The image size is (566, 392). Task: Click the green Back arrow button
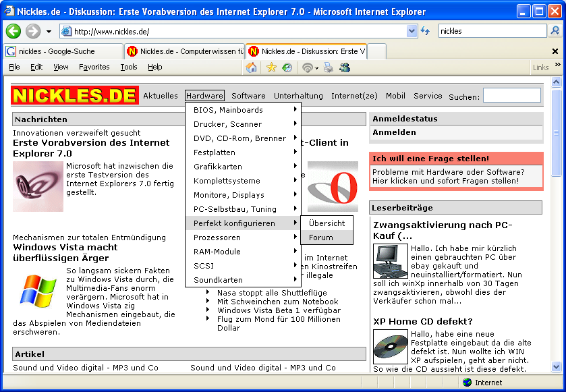tap(13, 32)
